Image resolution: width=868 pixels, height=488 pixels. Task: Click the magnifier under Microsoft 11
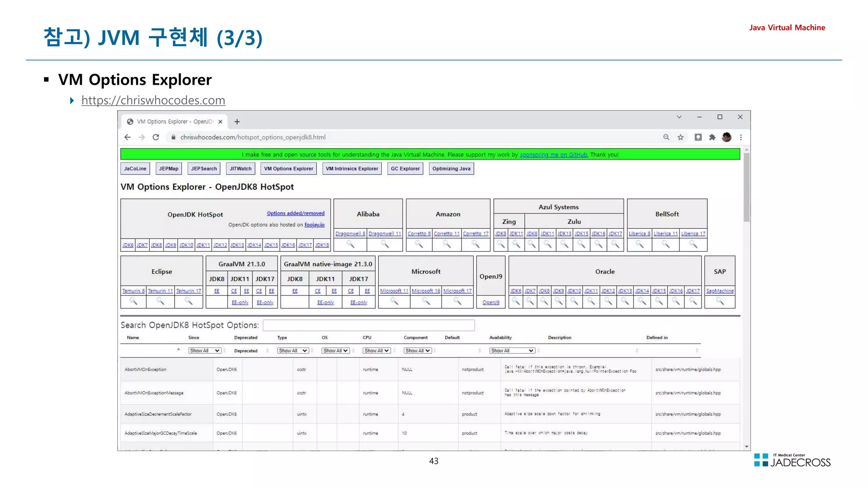394,301
